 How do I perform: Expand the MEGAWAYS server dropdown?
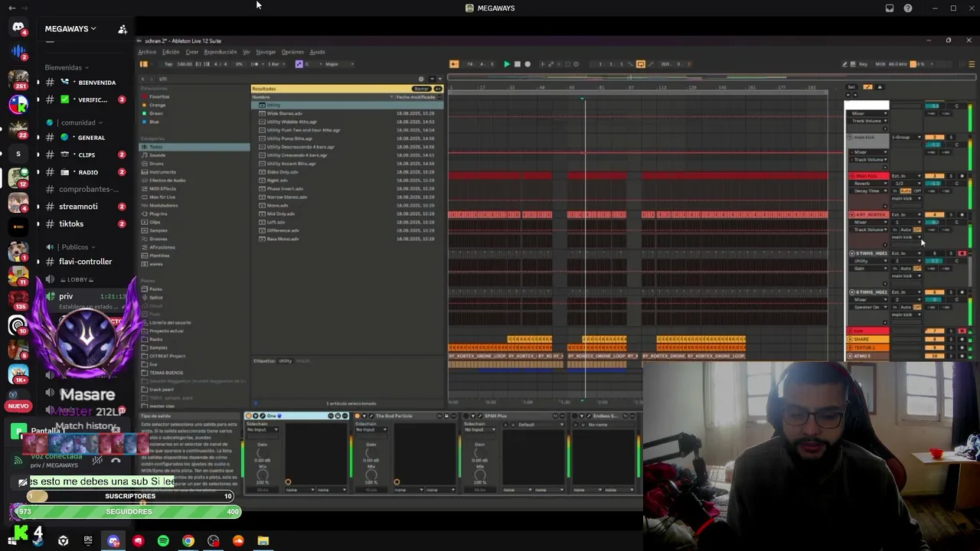pos(70,29)
